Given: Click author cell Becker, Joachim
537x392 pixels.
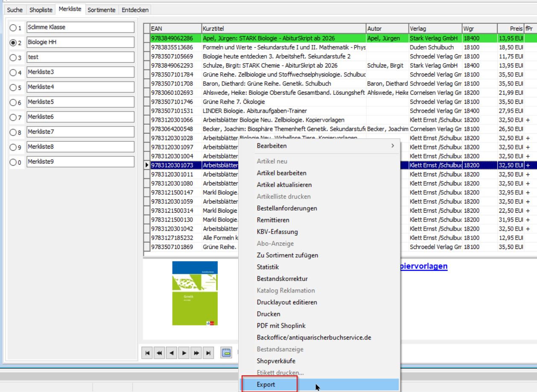Looking at the screenshot, I should coord(388,129).
